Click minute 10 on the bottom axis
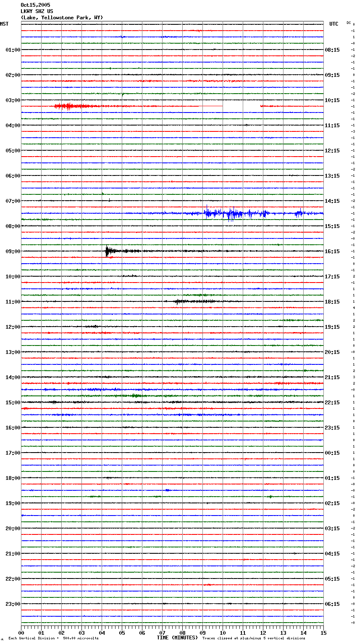 223,633
